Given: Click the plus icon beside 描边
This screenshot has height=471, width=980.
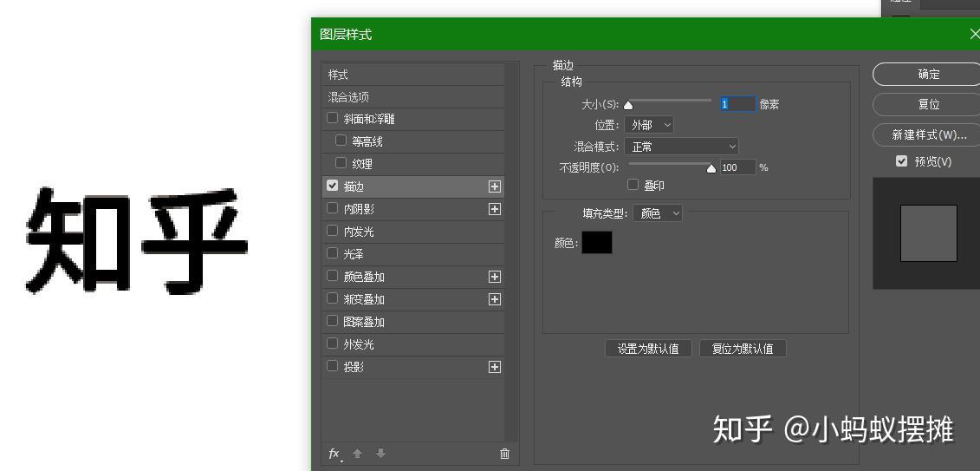Looking at the screenshot, I should tap(495, 186).
